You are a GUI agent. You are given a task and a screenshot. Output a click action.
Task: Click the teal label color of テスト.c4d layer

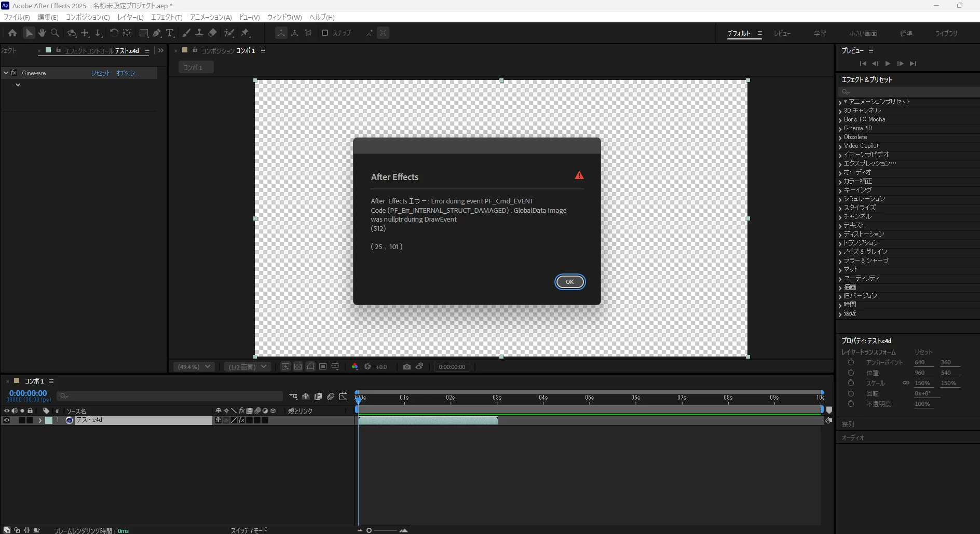click(x=49, y=420)
